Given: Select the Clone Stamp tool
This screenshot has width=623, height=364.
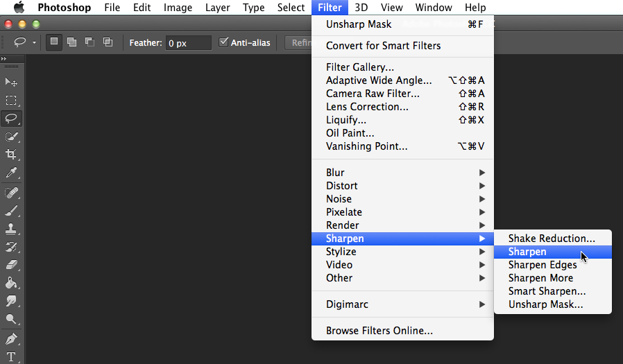Looking at the screenshot, I should (11, 229).
